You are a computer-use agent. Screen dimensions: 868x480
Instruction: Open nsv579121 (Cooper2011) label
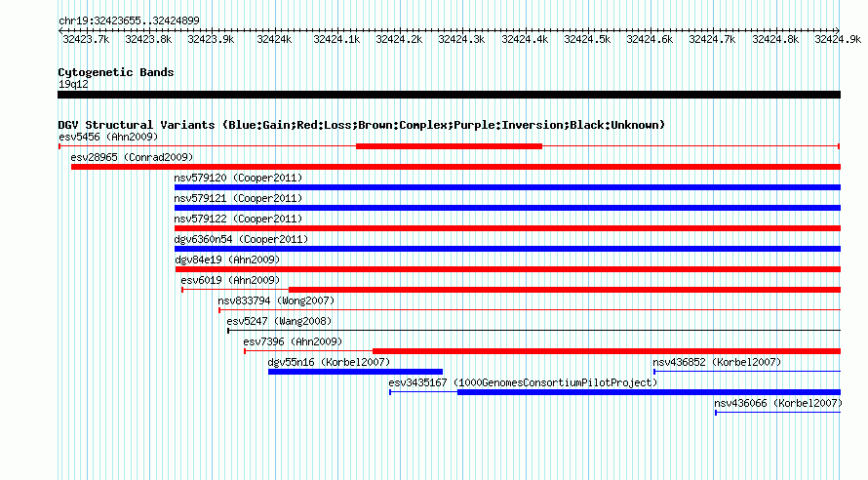coord(238,198)
